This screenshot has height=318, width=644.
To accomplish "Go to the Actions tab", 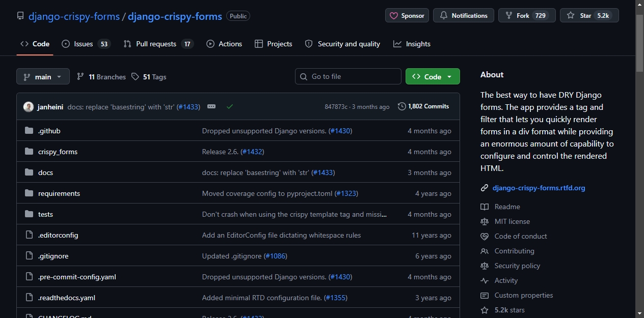I will (224, 44).
